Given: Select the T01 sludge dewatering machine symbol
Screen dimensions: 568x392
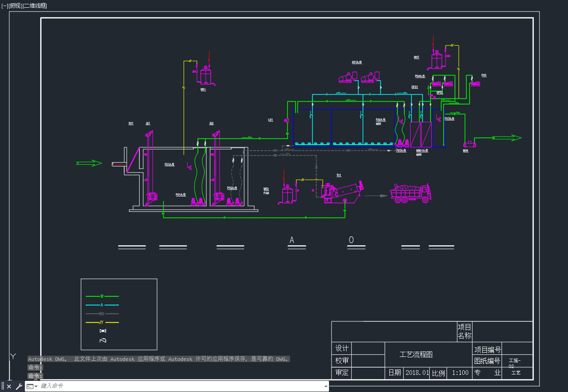Looking at the screenshot, I should (x=343, y=192).
